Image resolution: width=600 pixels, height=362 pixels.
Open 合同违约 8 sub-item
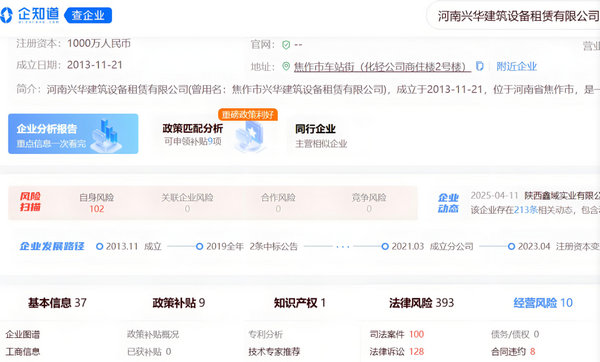tap(513, 352)
